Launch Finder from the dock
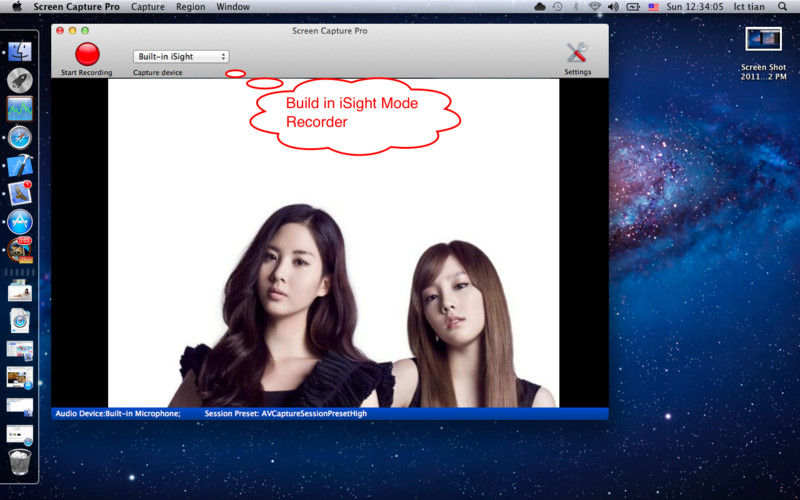The height and width of the screenshot is (500, 800). 20,51
